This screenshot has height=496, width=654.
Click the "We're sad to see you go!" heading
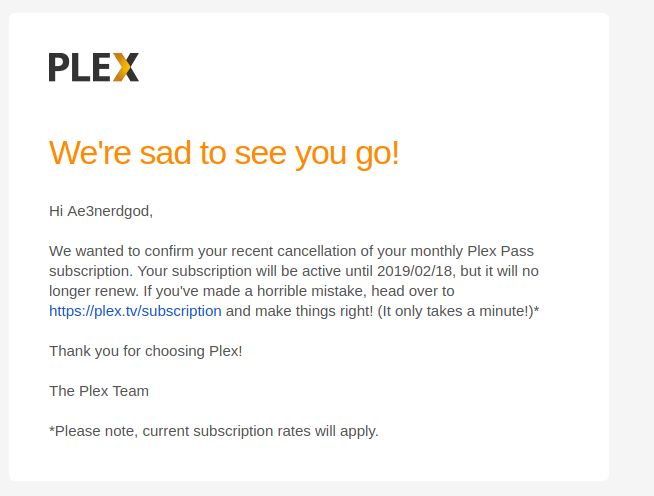[224, 154]
